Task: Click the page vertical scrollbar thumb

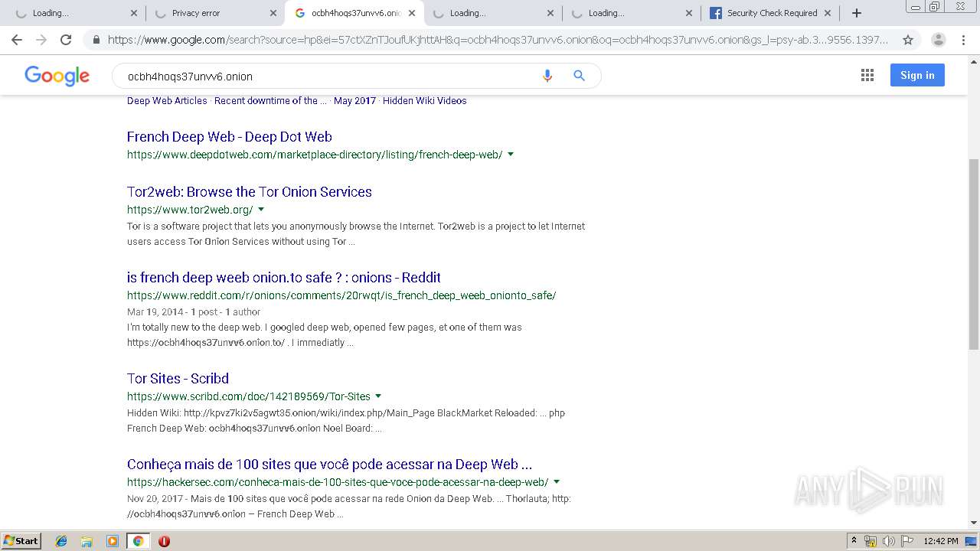Action: [x=974, y=253]
